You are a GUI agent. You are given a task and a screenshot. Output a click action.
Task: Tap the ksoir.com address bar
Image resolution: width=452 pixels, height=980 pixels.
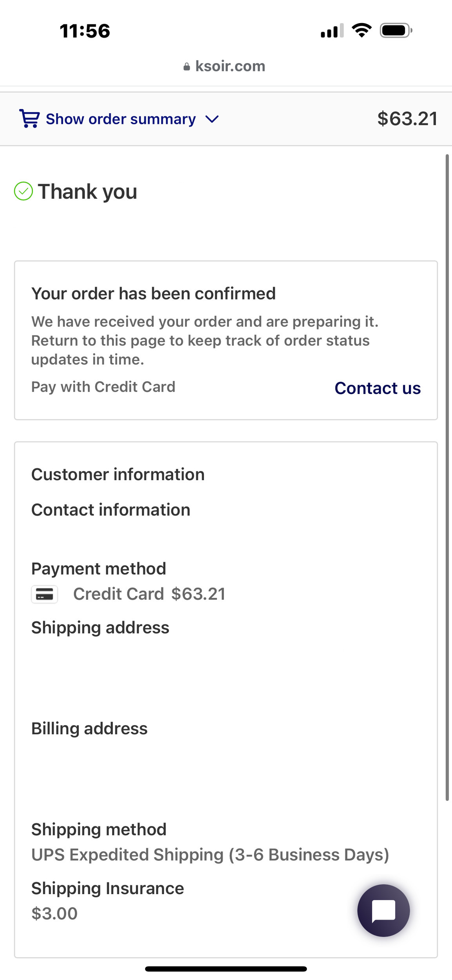click(230, 66)
